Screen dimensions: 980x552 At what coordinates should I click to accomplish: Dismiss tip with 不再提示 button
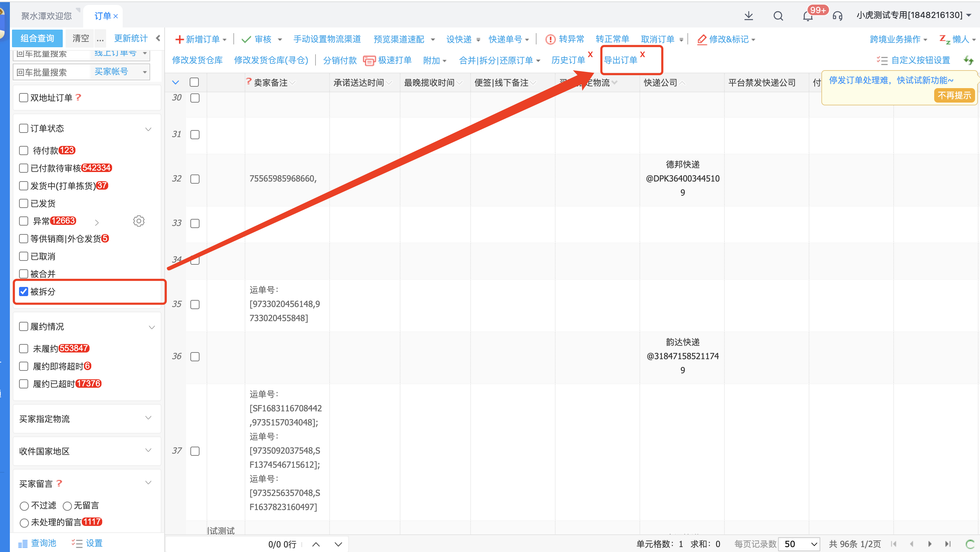point(954,95)
